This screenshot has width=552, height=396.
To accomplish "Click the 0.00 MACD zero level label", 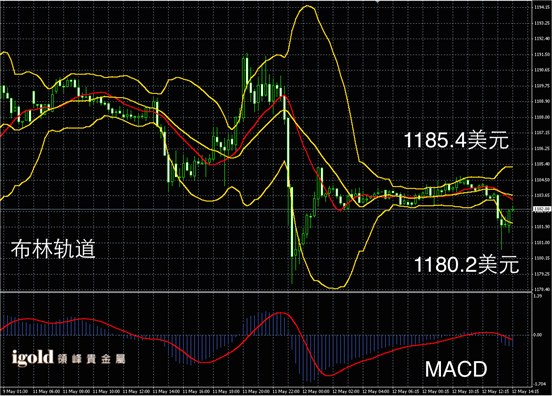I will coord(538,335).
